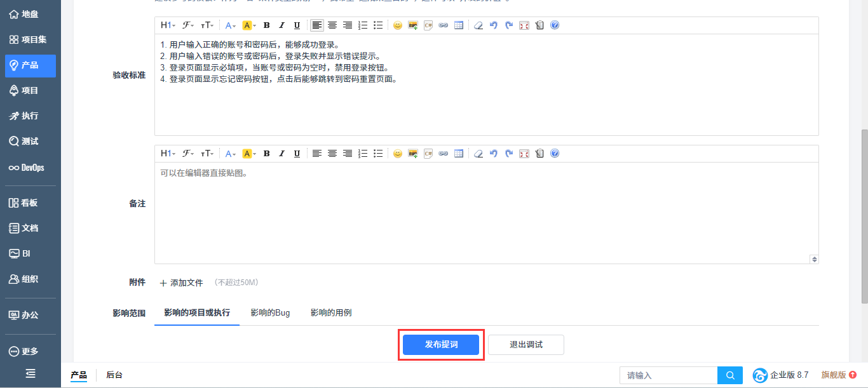Screen dimensions: 868x388
Task: Select 后台 tab in bottom bar
Action: pos(114,375)
